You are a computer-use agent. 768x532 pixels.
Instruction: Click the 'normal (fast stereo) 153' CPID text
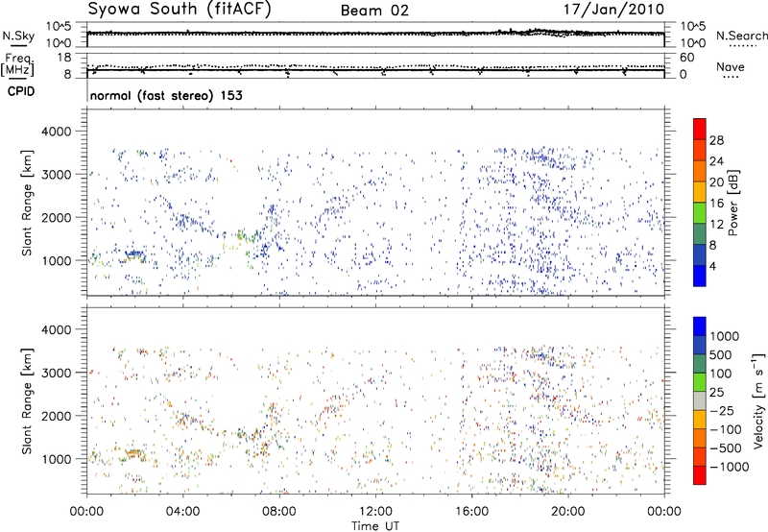(166, 95)
